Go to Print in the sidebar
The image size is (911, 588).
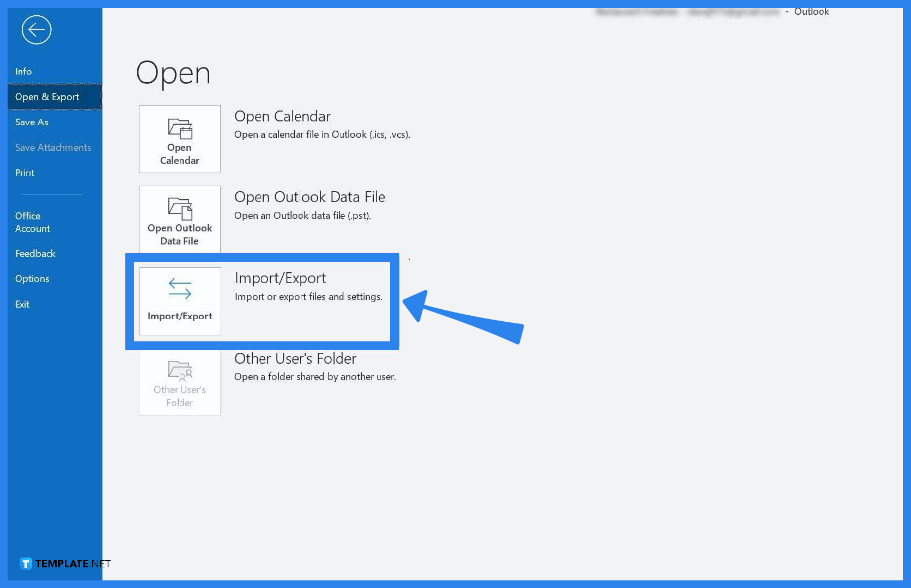click(x=25, y=173)
